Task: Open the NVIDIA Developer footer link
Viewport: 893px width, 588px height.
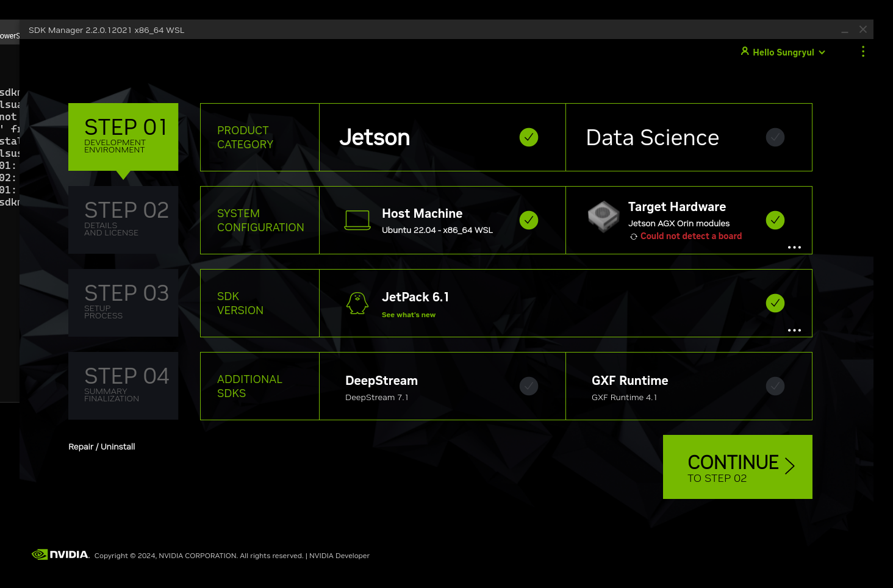Action: 339,556
